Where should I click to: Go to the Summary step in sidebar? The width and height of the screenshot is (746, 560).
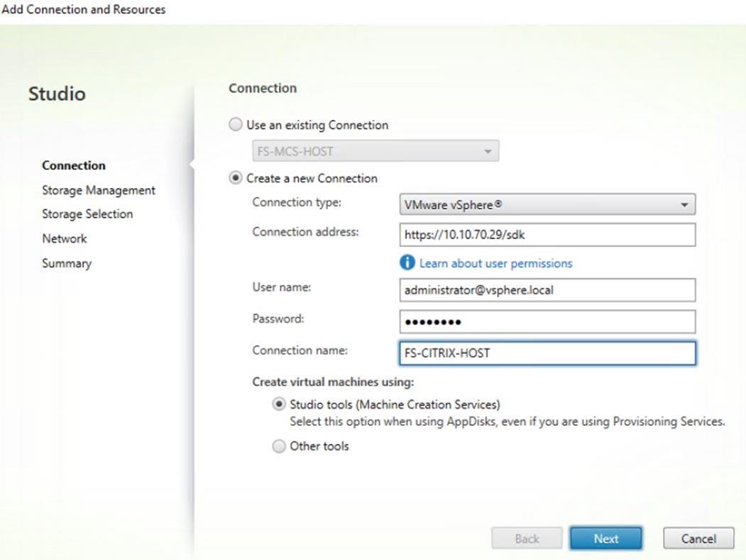67,263
